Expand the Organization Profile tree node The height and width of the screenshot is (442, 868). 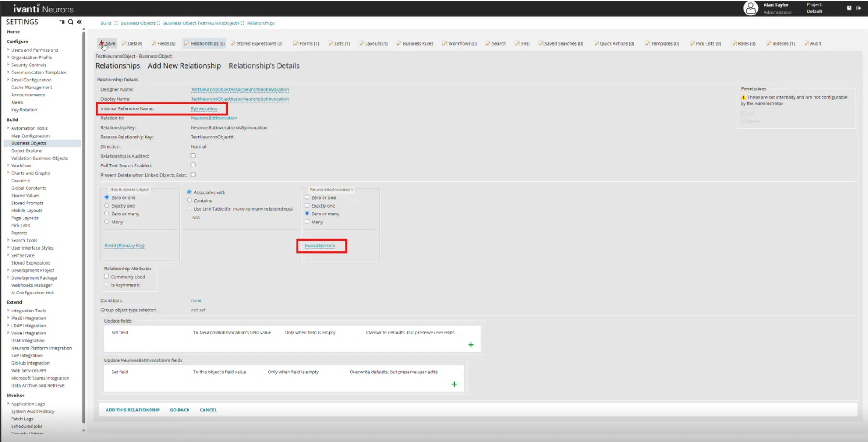[8, 57]
